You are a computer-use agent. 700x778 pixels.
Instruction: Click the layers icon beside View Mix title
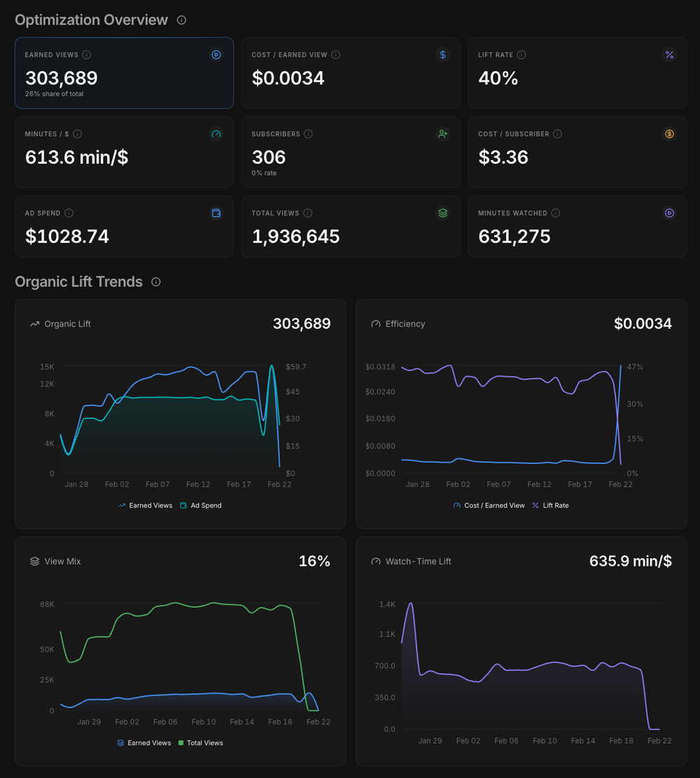pyautogui.click(x=34, y=560)
